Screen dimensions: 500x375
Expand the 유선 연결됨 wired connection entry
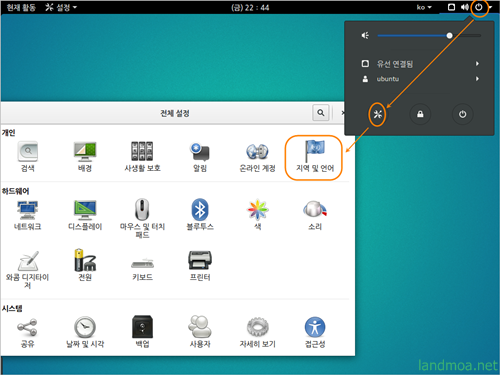click(x=421, y=63)
